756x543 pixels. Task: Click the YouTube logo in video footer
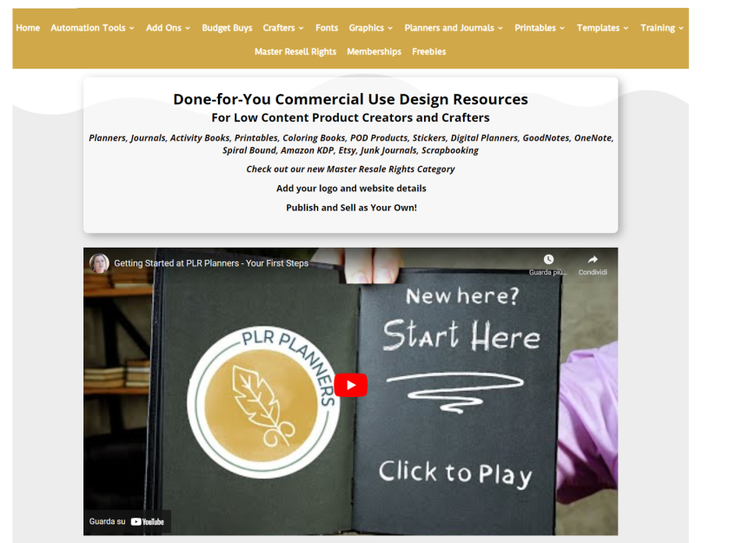pyautogui.click(x=148, y=521)
